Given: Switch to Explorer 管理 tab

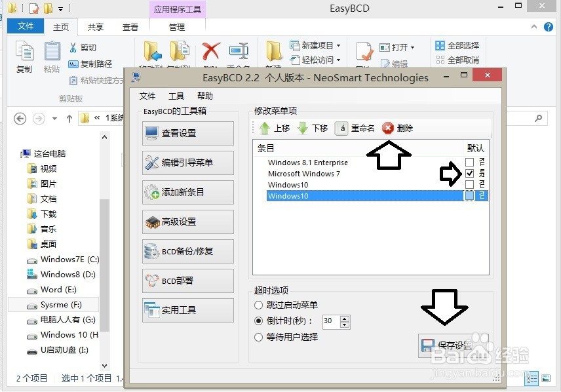Looking at the screenshot, I should click(x=177, y=27).
